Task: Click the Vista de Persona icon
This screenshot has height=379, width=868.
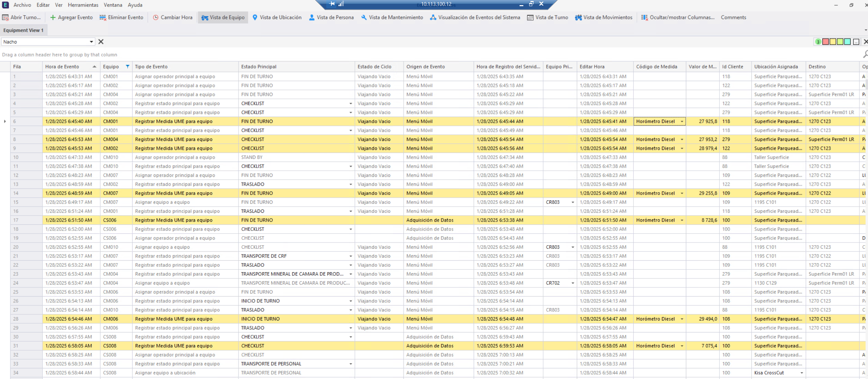Action: pos(311,17)
